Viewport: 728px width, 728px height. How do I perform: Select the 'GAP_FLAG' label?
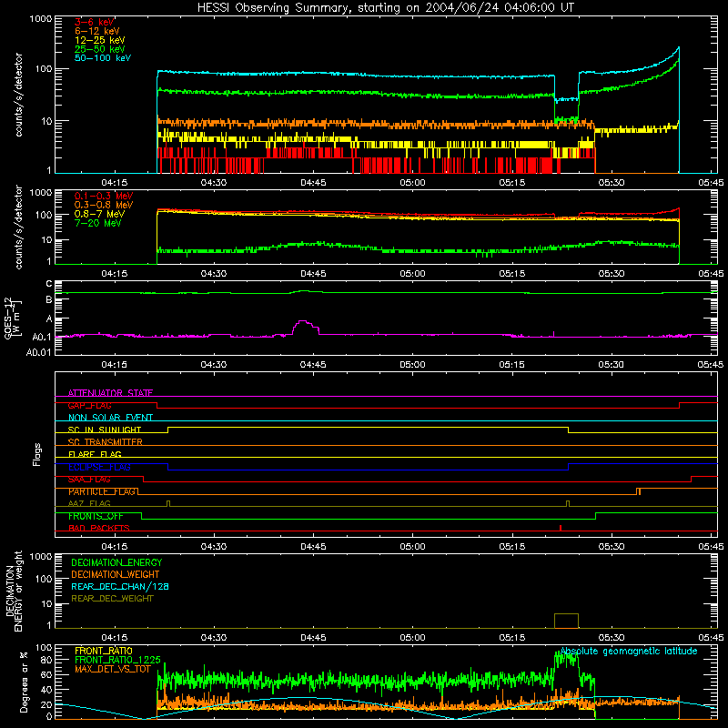(x=89, y=405)
